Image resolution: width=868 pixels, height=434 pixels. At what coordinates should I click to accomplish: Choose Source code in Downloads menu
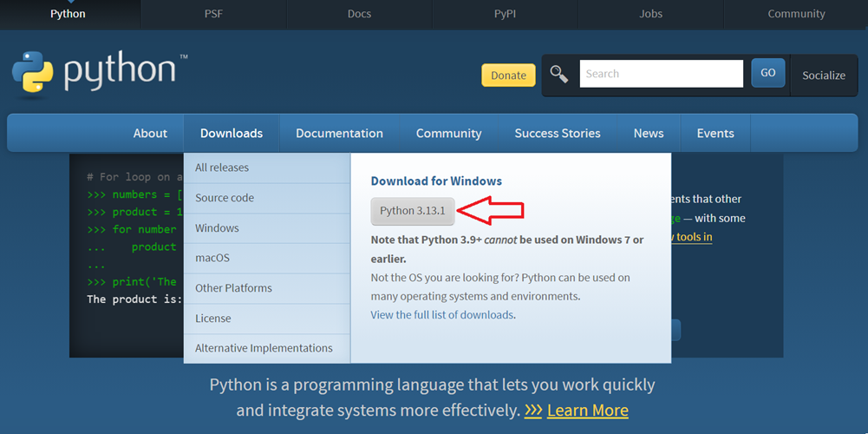click(x=225, y=198)
